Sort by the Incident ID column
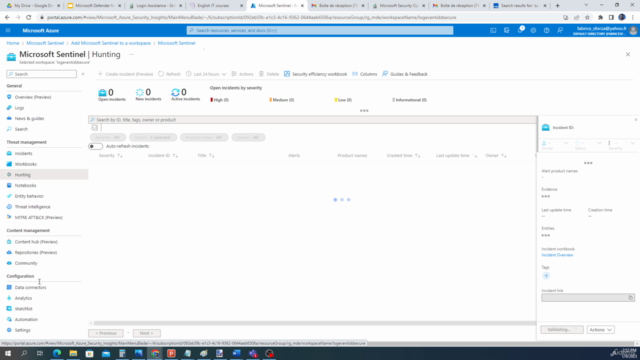This screenshot has height=360, width=640. 162,156
